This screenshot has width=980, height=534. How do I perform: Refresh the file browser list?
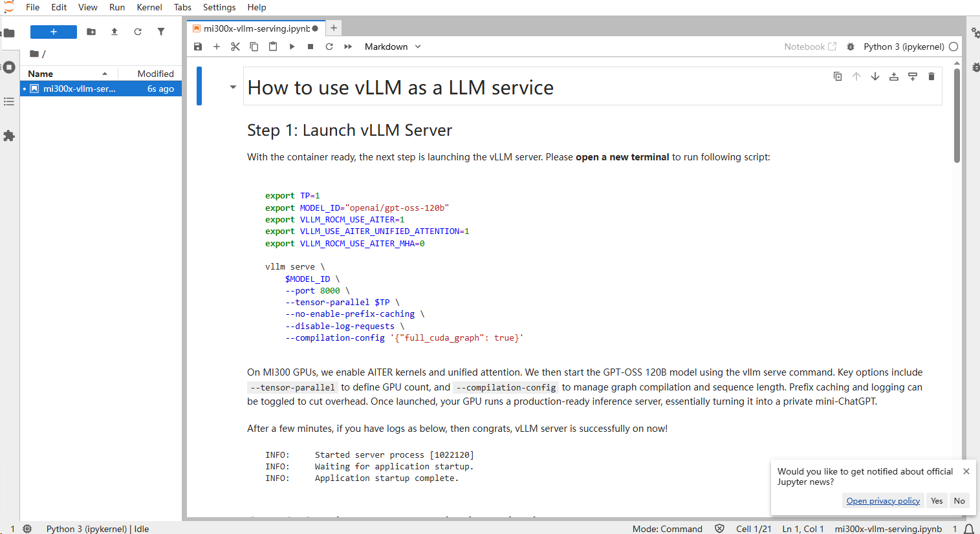tap(138, 32)
